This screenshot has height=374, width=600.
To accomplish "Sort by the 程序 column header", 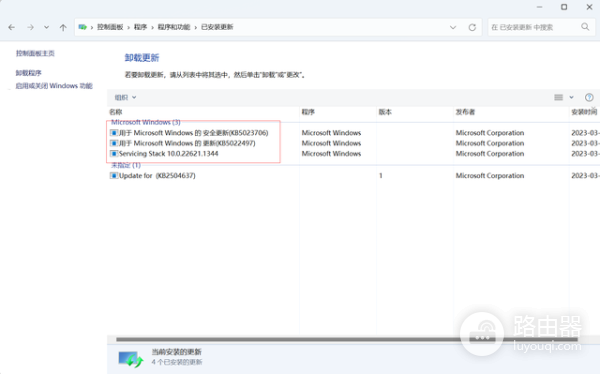I will (x=308, y=112).
